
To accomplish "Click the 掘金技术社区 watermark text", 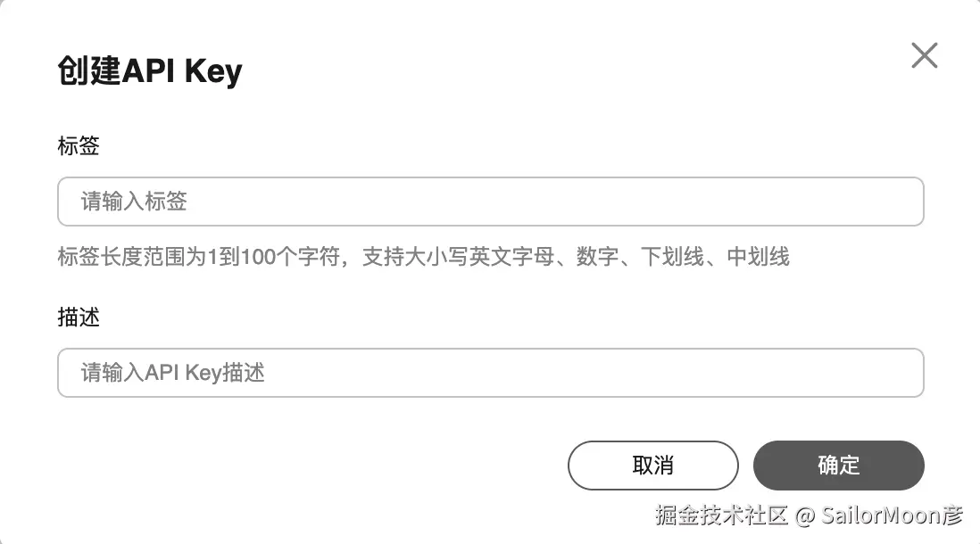I will click(x=722, y=515).
